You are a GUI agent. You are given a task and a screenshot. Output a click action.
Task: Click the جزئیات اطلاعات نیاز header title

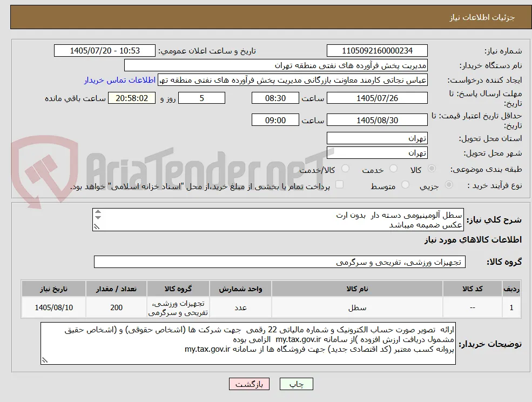(482, 17)
